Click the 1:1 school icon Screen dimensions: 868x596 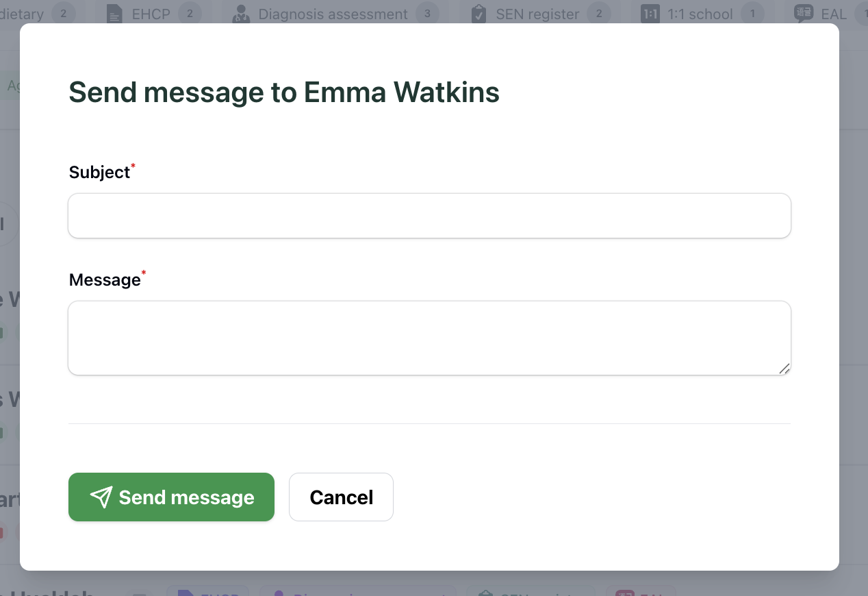pyautogui.click(x=650, y=14)
